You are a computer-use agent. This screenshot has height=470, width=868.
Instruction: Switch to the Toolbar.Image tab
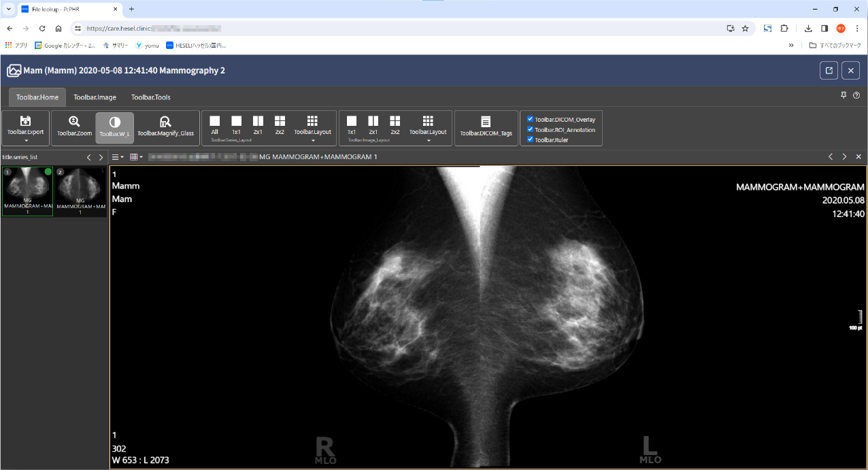(x=95, y=97)
